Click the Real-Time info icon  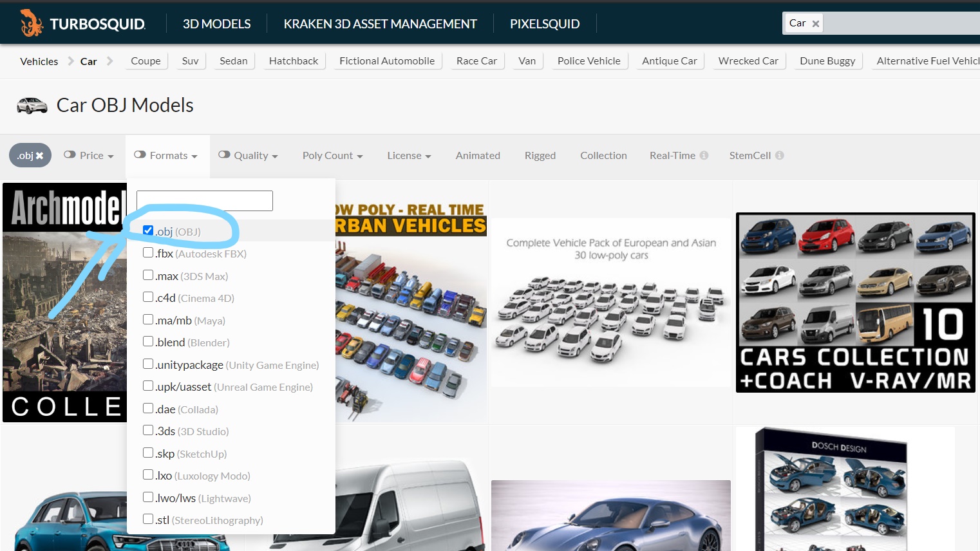[704, 155]
